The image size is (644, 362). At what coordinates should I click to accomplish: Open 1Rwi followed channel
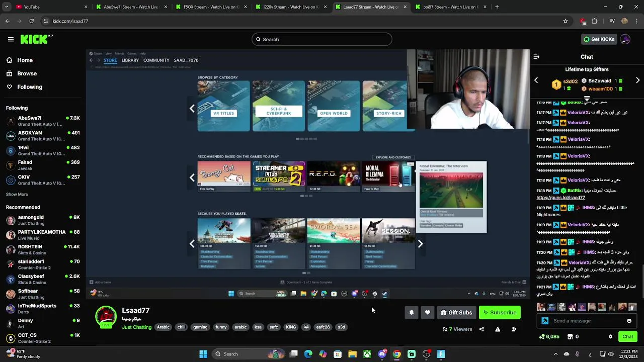(x=43, y=150)
